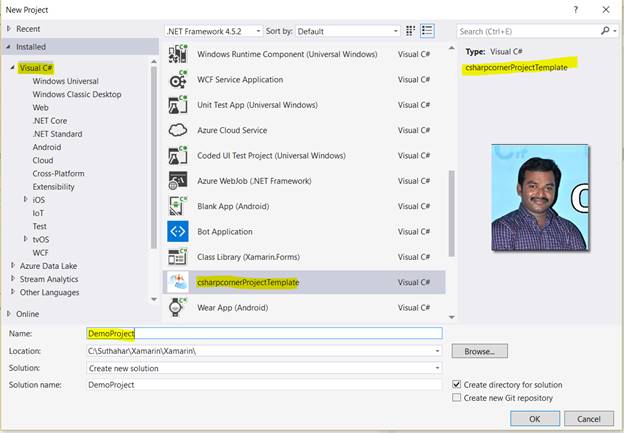Image resolution: width=624 pixels, height=433 pixels.
Task: Click the search magnifier icon
Action: point(605,31)
